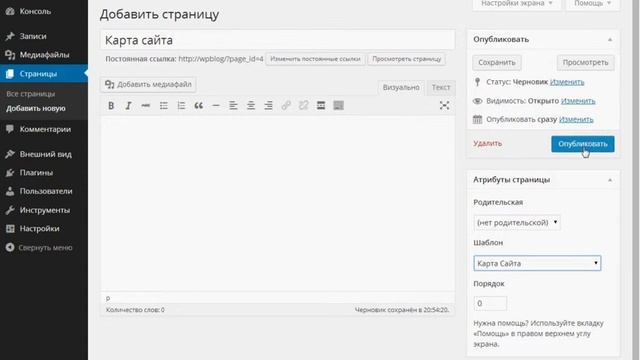
Task: Insert a horizontal line
Action: [216, 106]
